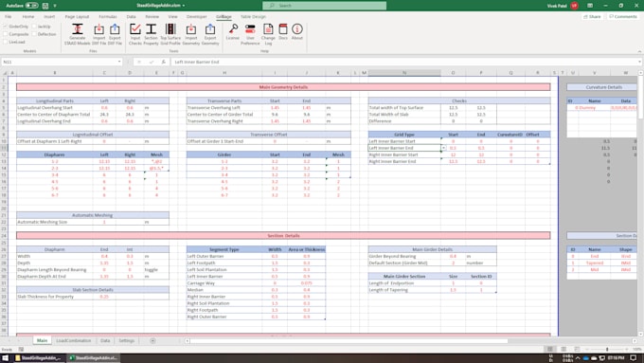
Task: Expand the formula bar
Action: click(639, 62)
